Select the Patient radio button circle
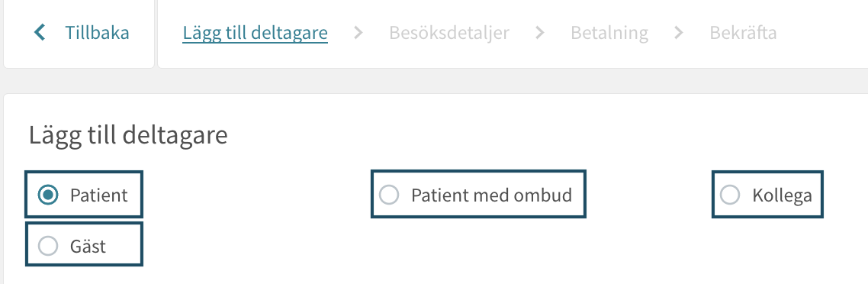Viewport: 868px width, 284px height. [x=48, y=195]
